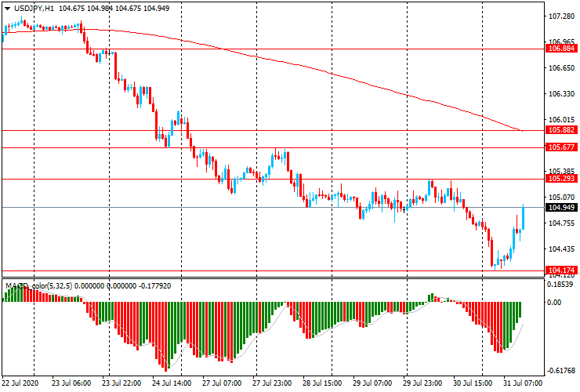Open the chart menu triangle beside USDJPY,H1
This screenshot has width=580, height=392.
[x=7, y=9]
